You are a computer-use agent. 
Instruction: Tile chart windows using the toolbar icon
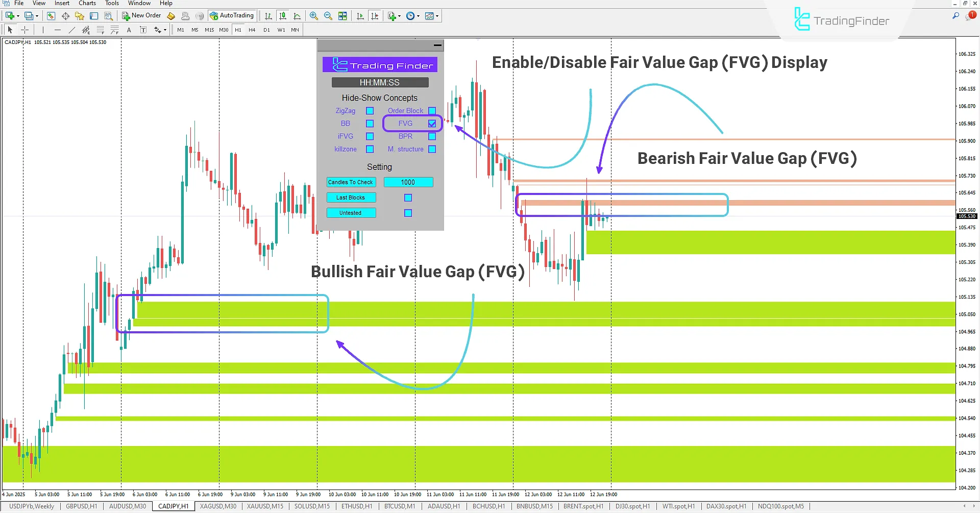343,16
